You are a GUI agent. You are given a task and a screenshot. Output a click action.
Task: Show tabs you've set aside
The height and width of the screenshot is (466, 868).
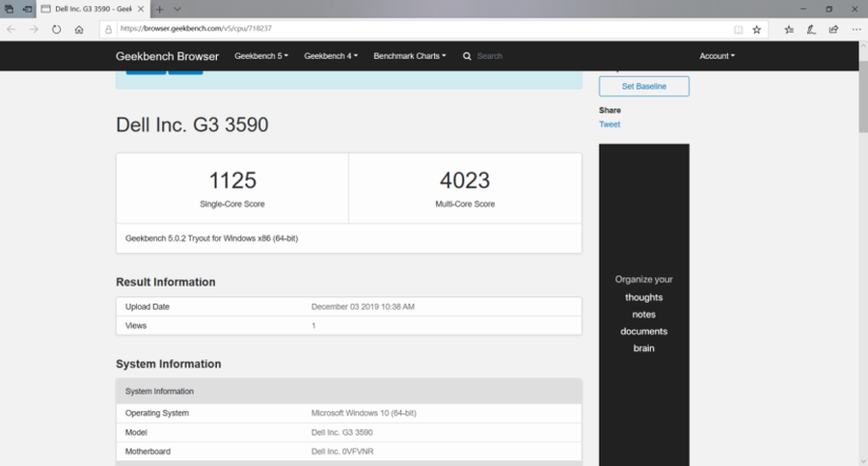pos(9,9)
